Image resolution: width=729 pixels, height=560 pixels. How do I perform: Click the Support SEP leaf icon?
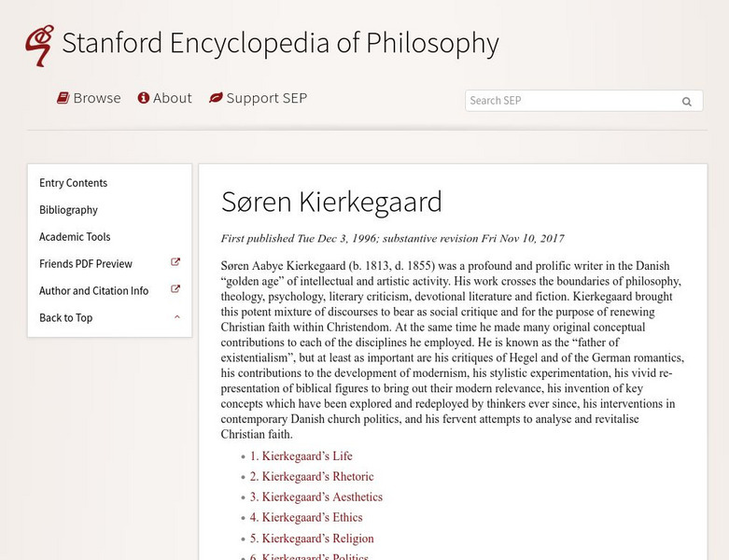(x=216, y=98)
